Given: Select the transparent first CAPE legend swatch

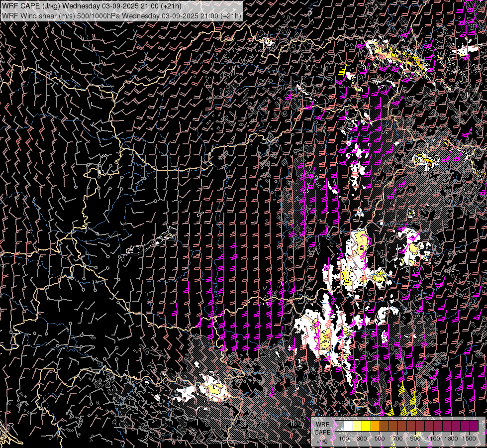Looking at the screenshot, I should (339, 426).
